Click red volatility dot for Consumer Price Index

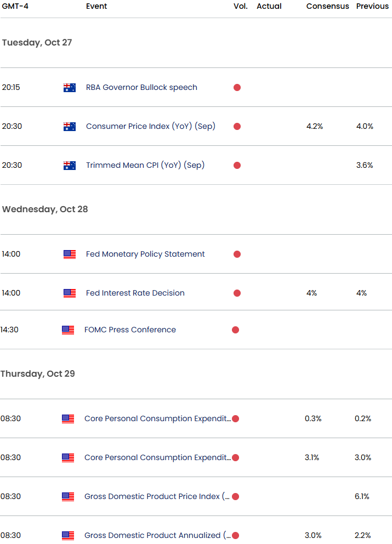click(237, 126)
